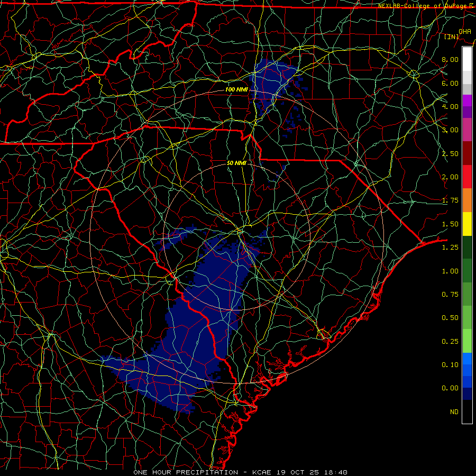Click the 0.50 legend value label

450,318
